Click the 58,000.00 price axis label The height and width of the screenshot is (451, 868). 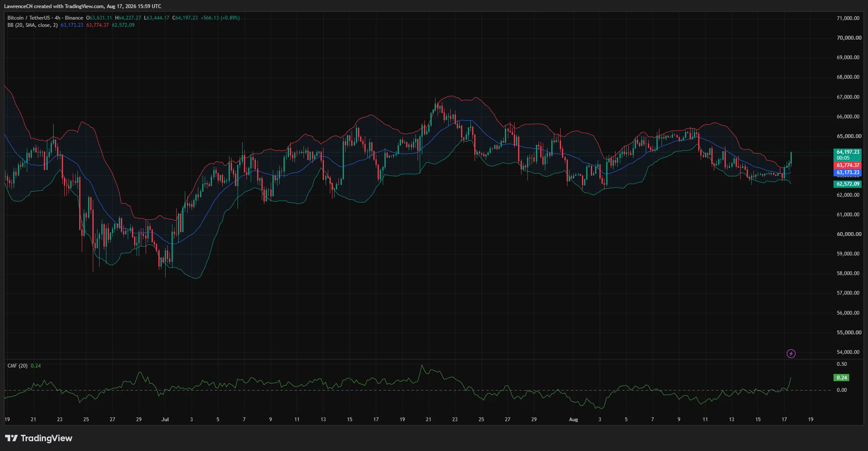[x=848, y=273]
